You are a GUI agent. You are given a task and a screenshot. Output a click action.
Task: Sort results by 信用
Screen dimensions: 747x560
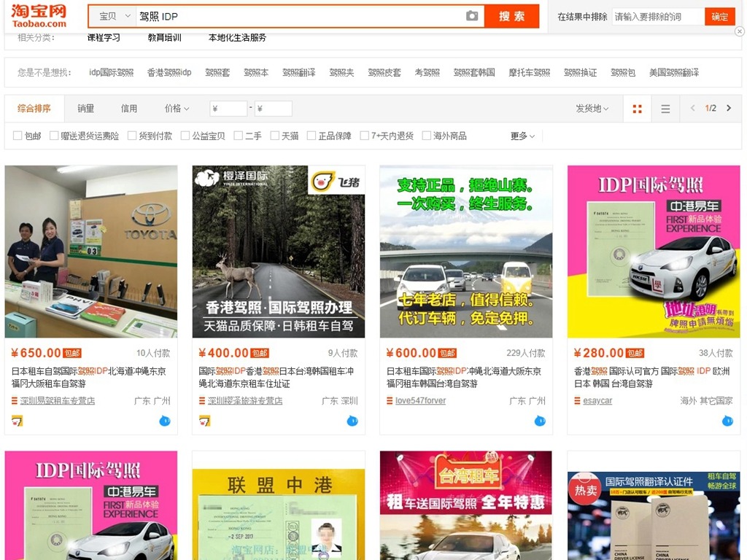coord(129,109)
